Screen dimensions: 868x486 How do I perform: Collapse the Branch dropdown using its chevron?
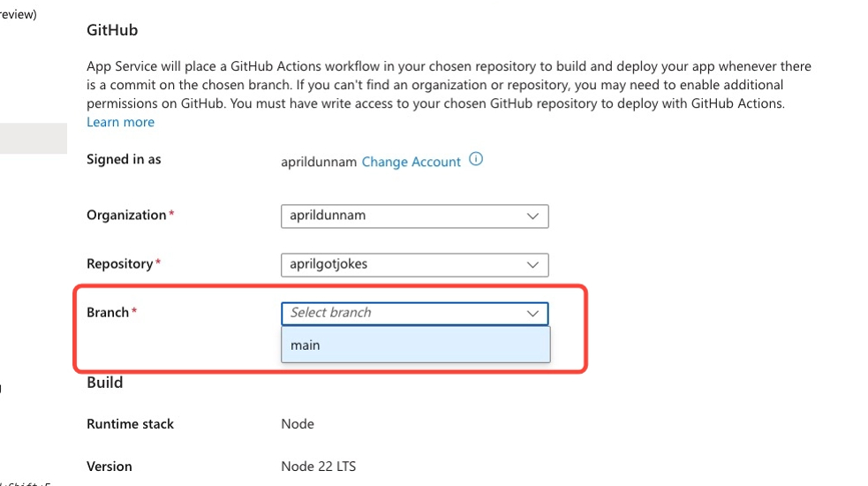532,313
